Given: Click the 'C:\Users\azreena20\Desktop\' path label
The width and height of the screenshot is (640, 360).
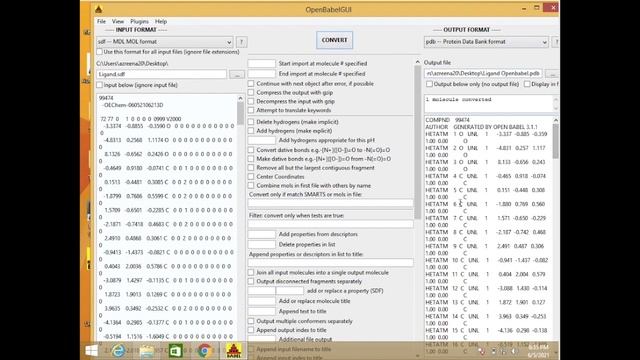Looking at the screenshot, I should click(x=132, y=64).
